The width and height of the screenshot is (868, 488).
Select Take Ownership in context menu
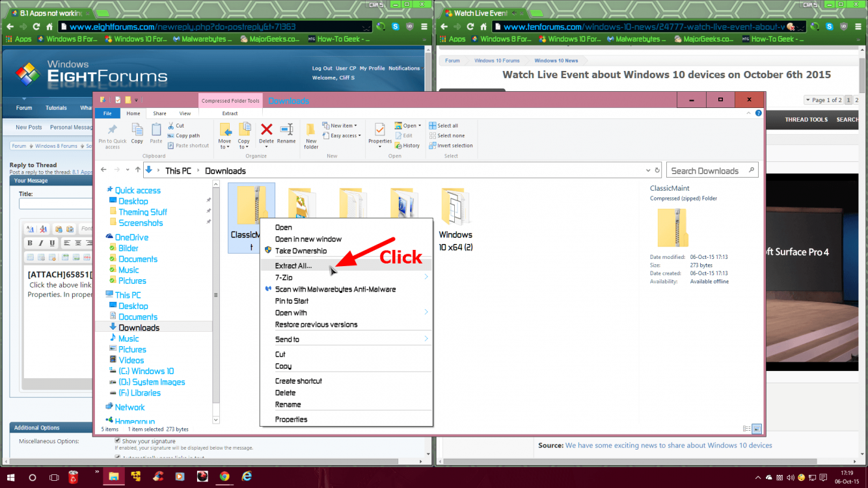pyautogui.click(x=346, y=251)
